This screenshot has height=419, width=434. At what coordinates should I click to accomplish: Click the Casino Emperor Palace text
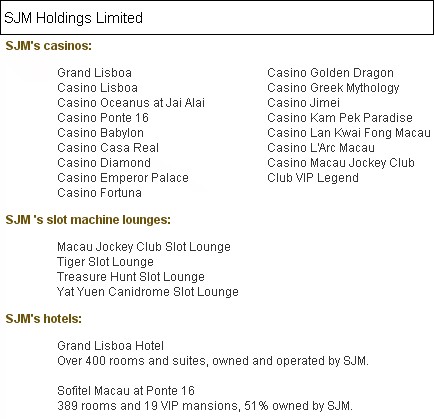click(x=123, y=178)
